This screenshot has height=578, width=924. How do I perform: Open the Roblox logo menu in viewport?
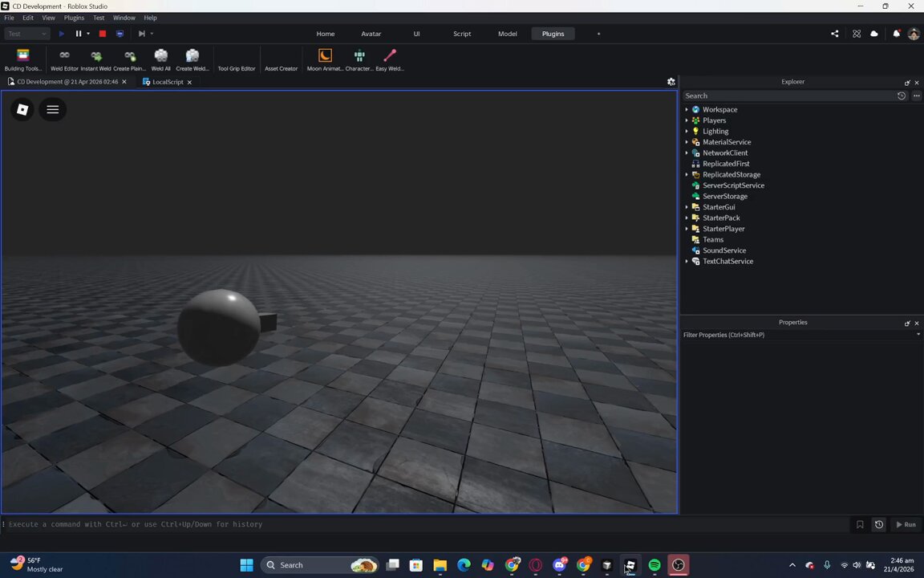click(22, 109)
